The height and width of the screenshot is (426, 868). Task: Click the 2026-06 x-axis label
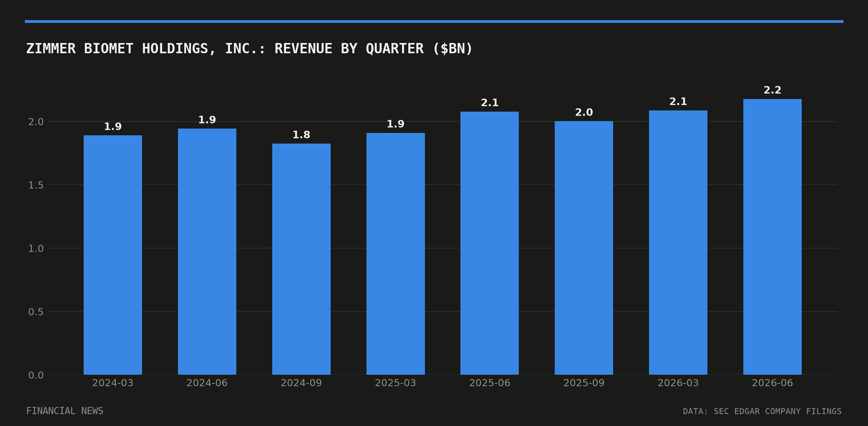coord(773,383)
